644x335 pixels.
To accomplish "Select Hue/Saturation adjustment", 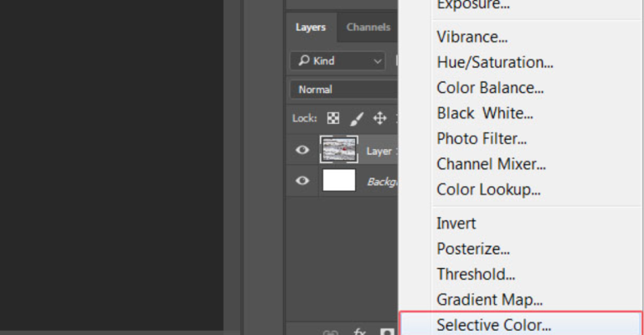I will [494, 62].
